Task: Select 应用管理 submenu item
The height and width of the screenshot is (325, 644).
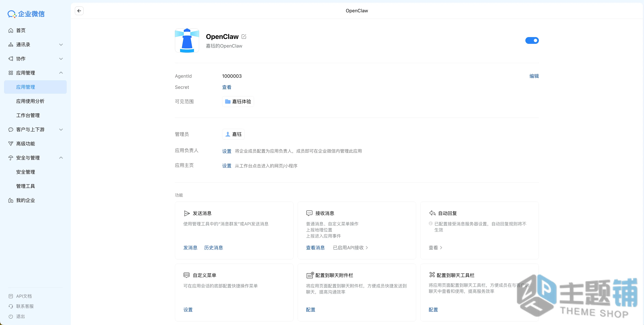Action: pyautogui.click(x=35, y=87)
